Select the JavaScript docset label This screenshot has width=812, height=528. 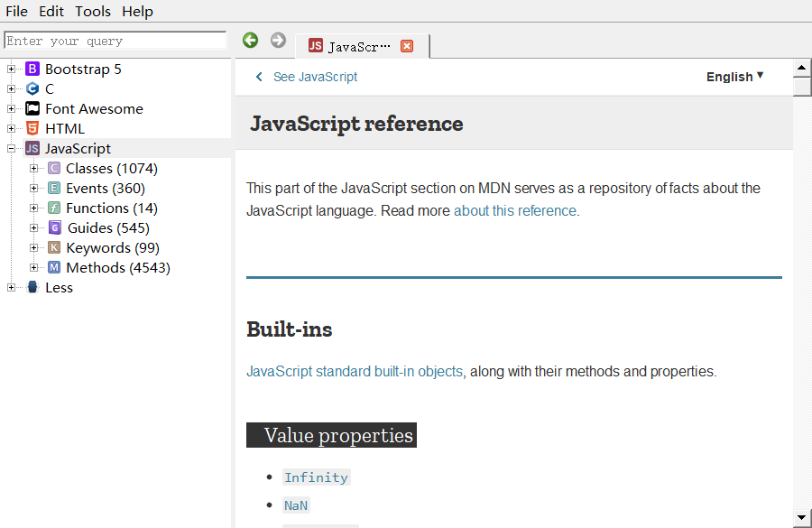(x=78, y=149)
